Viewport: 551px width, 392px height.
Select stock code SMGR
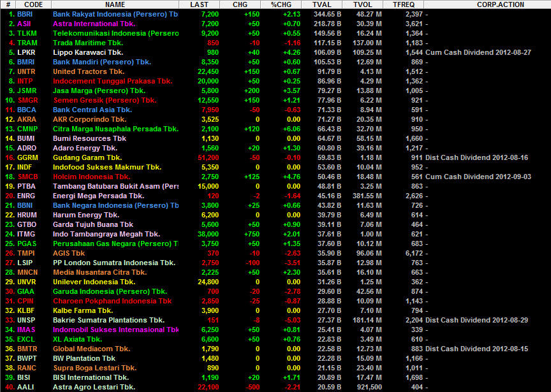pyautogui.click(x=28, y=100)
